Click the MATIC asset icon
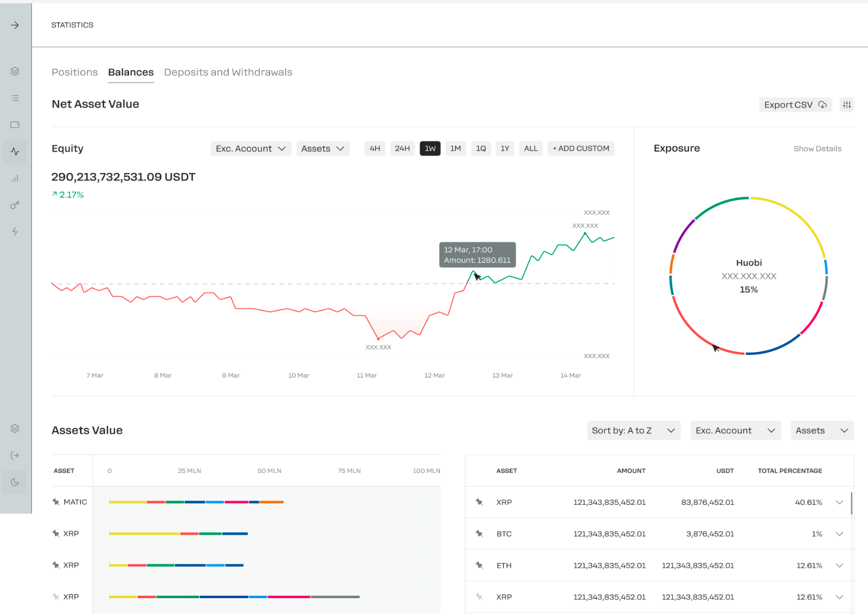 (x=56, y=502)
